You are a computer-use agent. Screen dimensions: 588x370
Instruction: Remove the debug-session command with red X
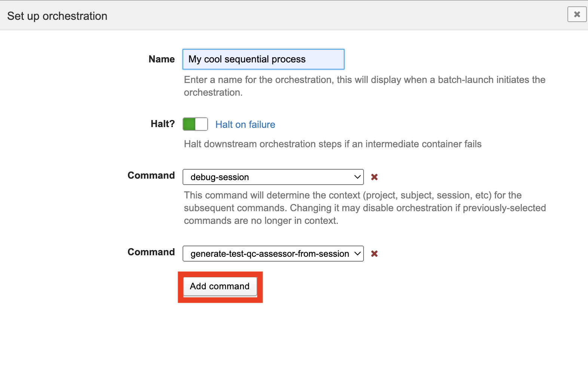coord(374,177)
